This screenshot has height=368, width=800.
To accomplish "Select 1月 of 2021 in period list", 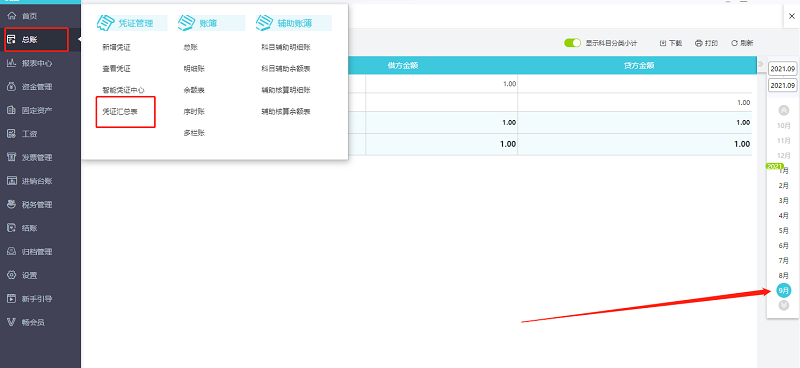I will click(784, 171).
